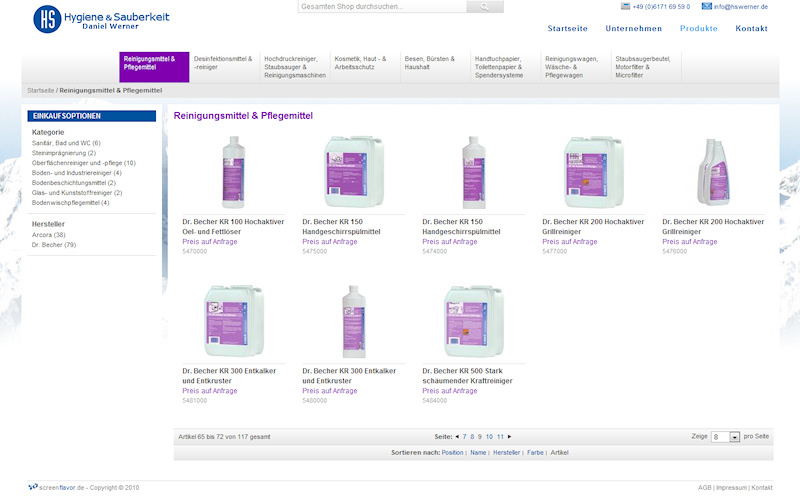
Task: Click Kontakt link in footer
Action: (762, 488)
